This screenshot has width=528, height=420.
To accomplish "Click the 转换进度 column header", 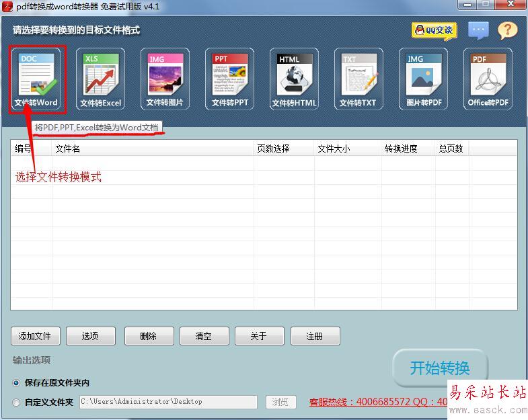I will 408,149.
